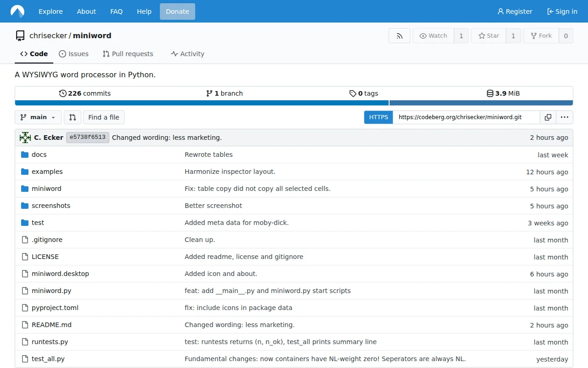Click the repository icon beside chrisecker

20,36
